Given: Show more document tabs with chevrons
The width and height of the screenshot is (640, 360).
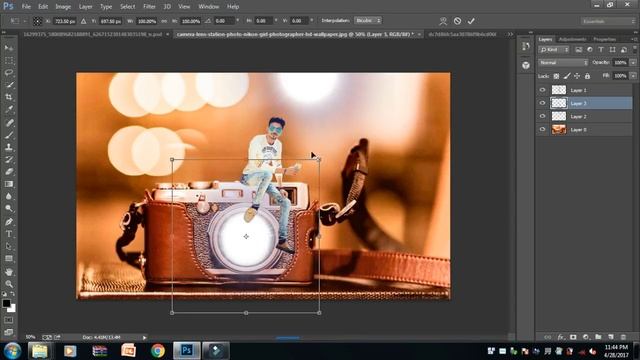Looking at the screenshot, I should tap(510, 34).
